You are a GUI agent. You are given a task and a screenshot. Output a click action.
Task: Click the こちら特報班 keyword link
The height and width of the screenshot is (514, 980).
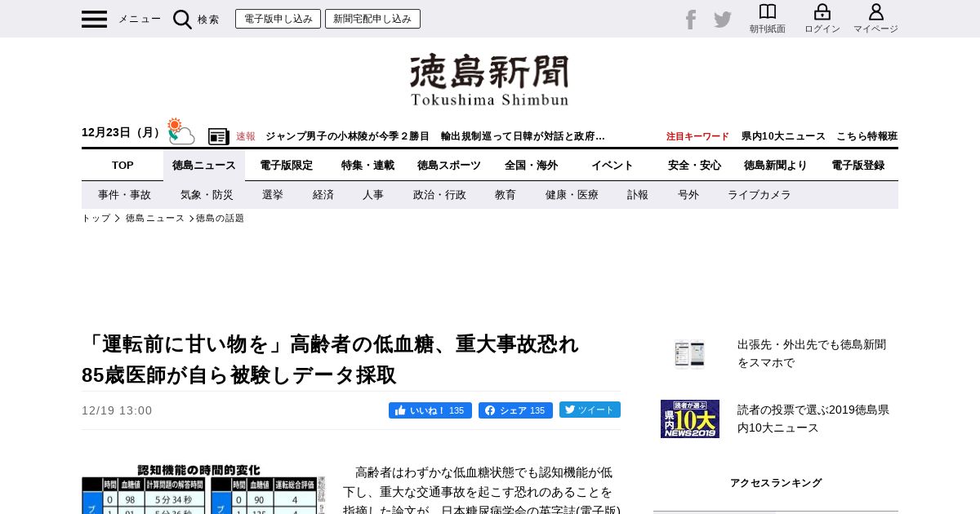867,136
